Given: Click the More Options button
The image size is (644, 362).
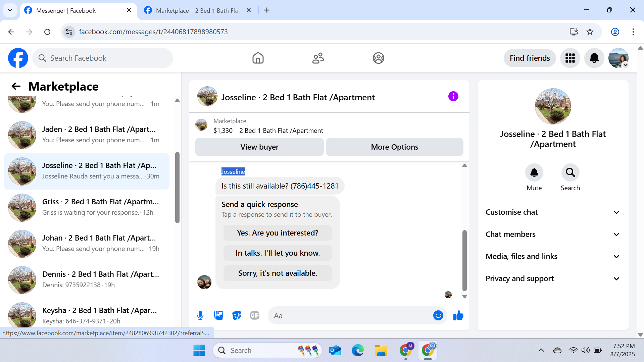Looking at the screenshot, I should point(394,147).
